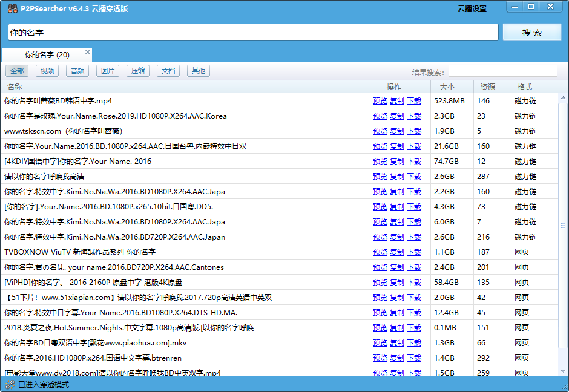Copy link for 你的名字叫蔷薇BD韩语中字.mp4

tap(397, 101)
